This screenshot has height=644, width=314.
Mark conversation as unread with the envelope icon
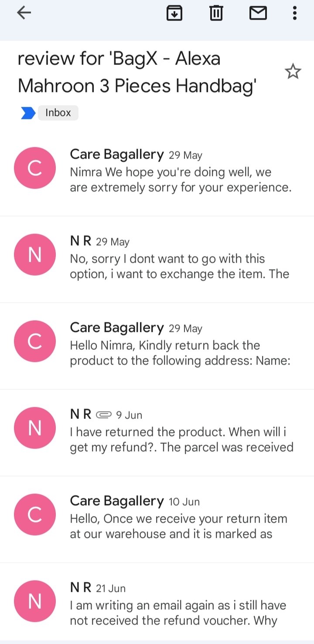click(x=258, y=13)
